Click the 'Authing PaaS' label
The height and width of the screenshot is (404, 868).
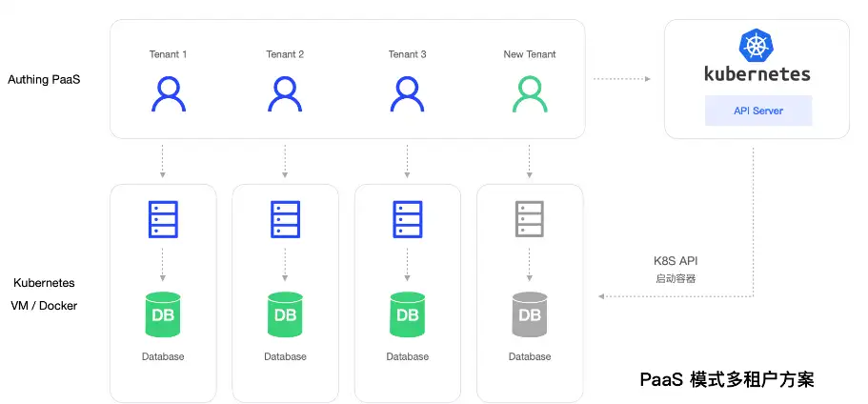(x=44, y=80)
